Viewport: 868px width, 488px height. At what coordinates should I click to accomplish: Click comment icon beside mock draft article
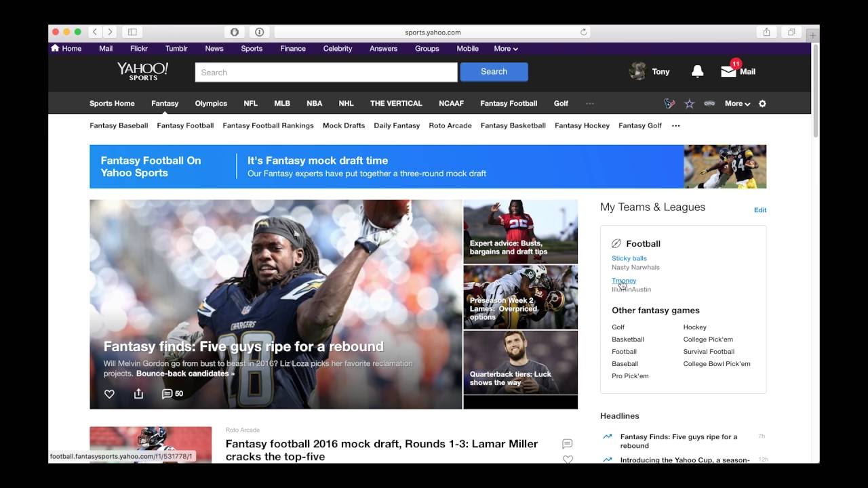568,444
